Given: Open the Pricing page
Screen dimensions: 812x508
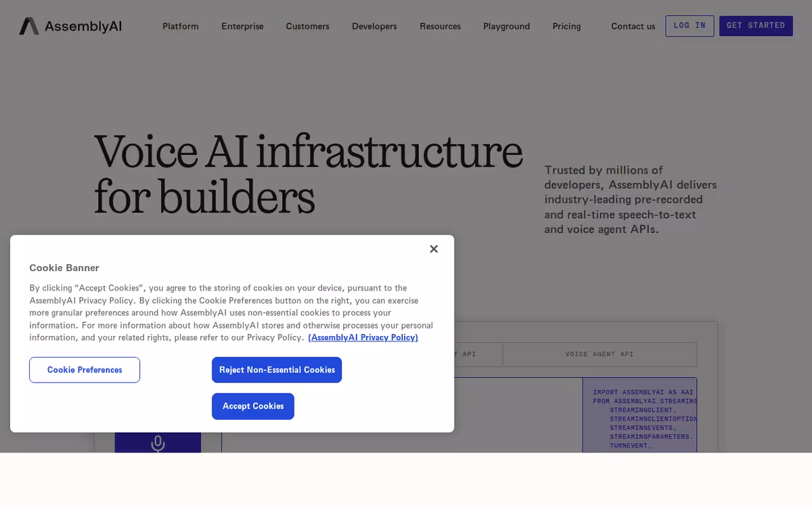Looking at the screenshot, I should [x=566, y=26].
